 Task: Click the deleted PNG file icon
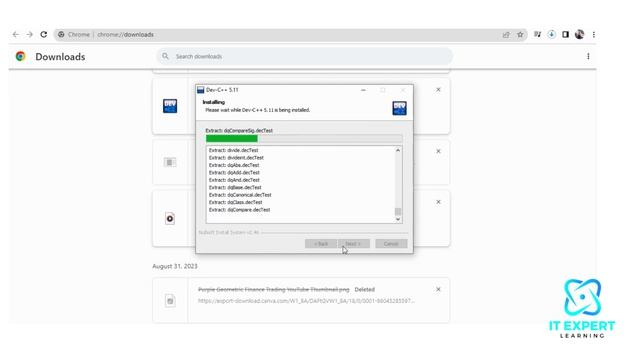click(170, 301)
